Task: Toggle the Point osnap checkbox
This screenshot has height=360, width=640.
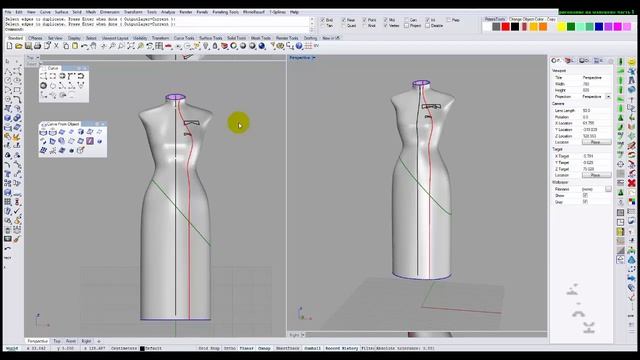Action: (365, 20)
